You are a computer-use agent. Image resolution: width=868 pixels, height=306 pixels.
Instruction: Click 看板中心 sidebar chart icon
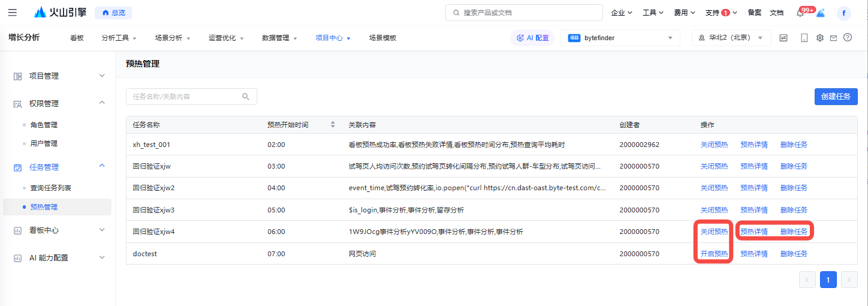[17, 230]
